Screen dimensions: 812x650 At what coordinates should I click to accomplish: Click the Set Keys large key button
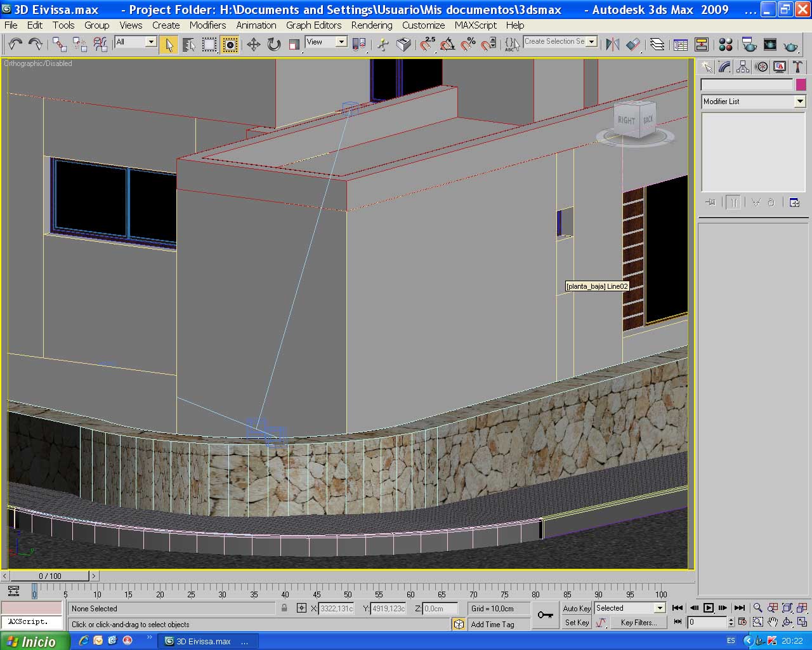tap(545, 614)
